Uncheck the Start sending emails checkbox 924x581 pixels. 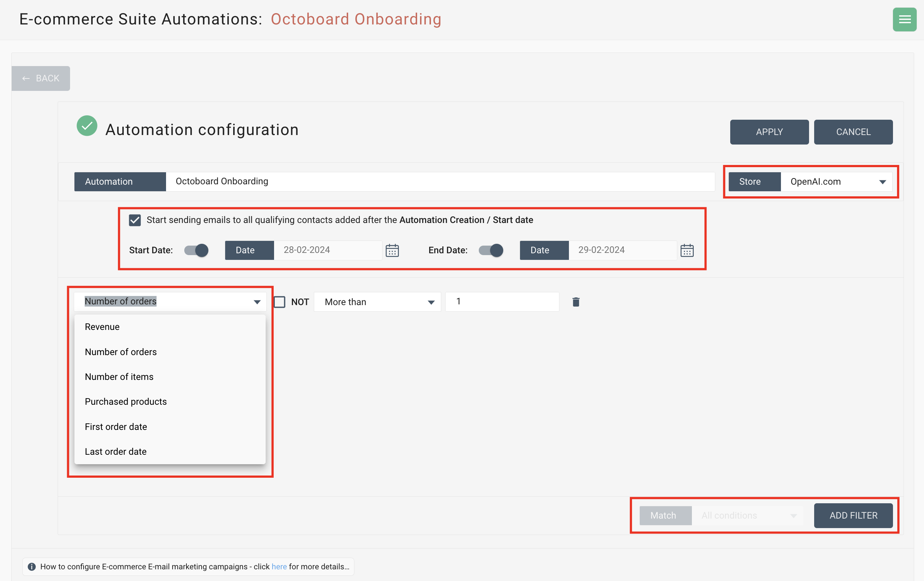[135, 220]
